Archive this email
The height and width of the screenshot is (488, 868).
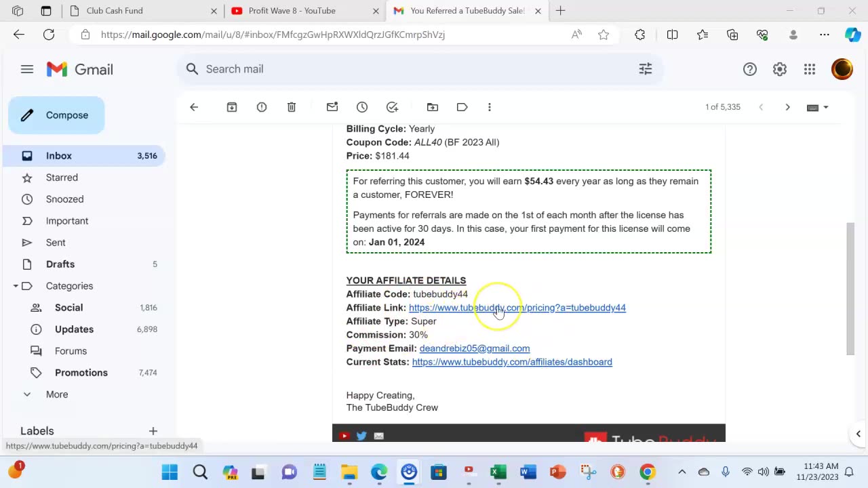coord(232,107)
